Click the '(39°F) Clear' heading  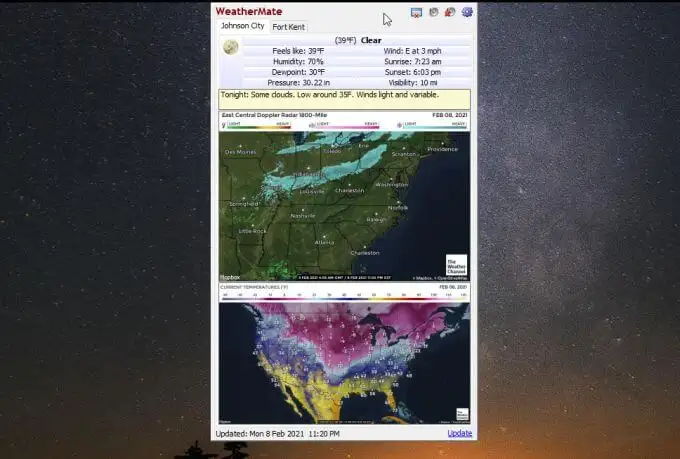click(358, 40)
